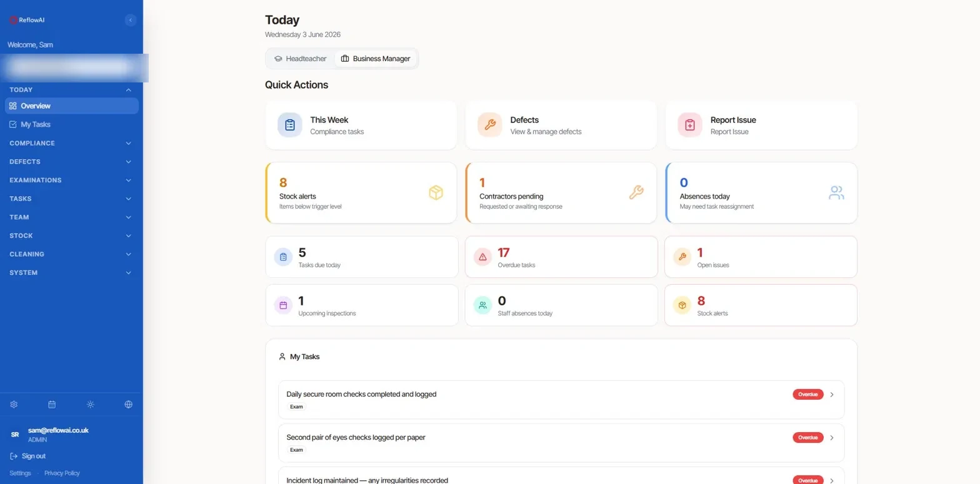Expand the EXAMINATIONS sidebar section
This screenshot has width=980, height=484.
(x=71, y=180)
